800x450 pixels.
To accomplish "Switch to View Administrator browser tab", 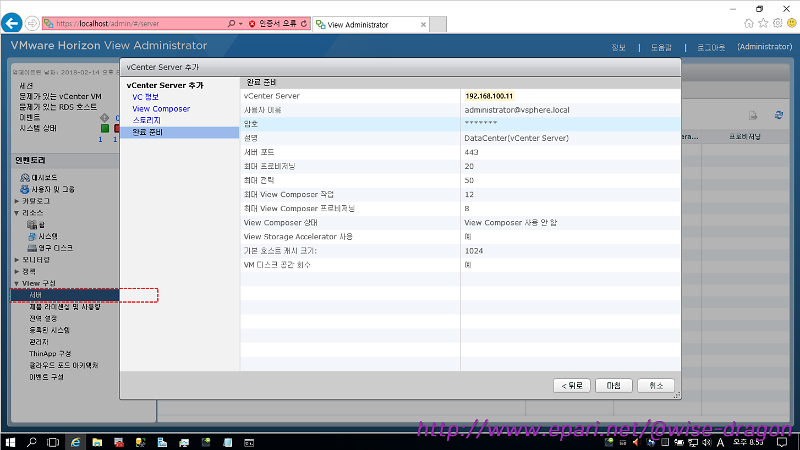I will (370, 24).
